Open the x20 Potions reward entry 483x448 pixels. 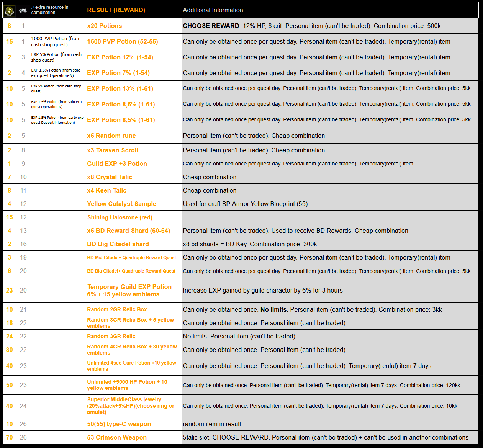pos(105,26)
